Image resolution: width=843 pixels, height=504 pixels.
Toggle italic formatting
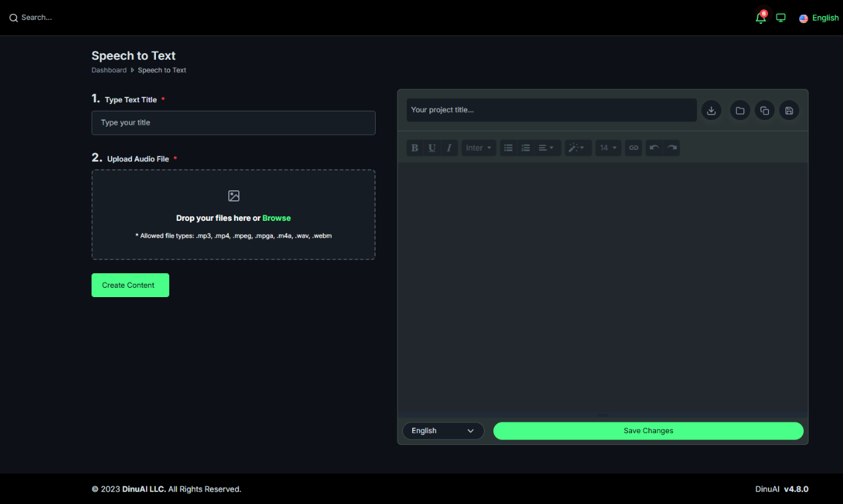[x=449, y=147]
